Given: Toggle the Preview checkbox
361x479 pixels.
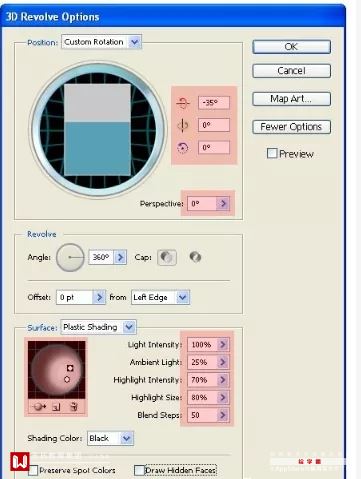Looking at the screenshot, I should pyautogui.click(x=272, y=153).
